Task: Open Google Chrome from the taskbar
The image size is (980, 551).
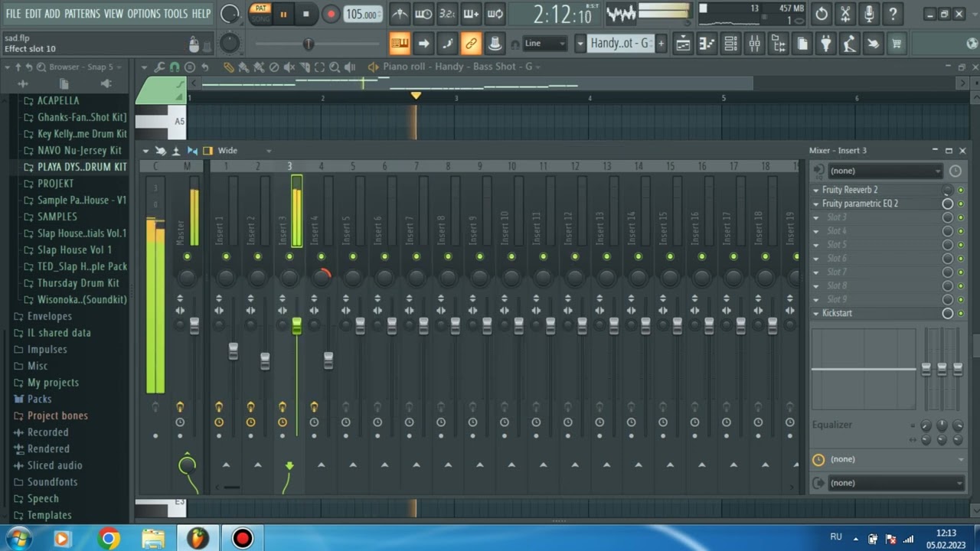Action: tap(109, 539)
